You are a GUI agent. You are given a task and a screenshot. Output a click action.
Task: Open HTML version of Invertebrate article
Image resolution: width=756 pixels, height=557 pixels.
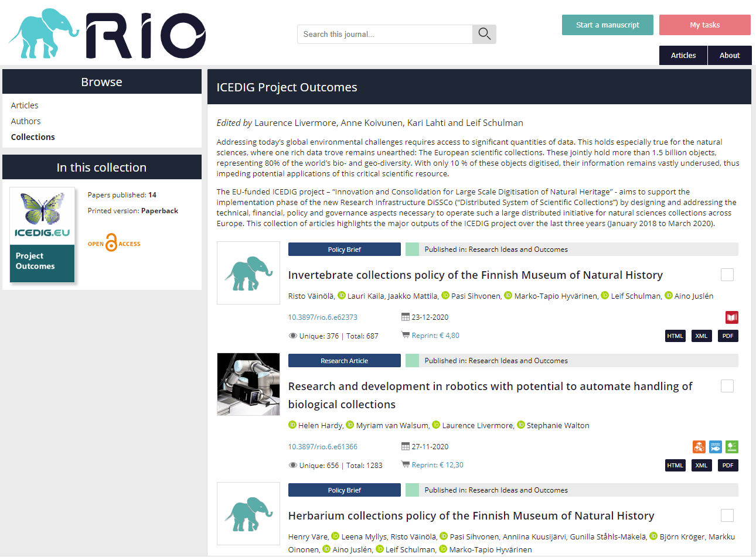tap(675, 336)
